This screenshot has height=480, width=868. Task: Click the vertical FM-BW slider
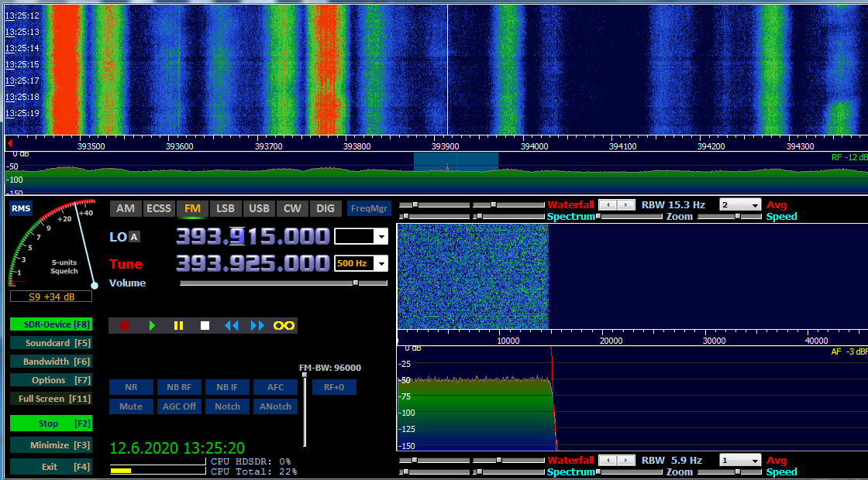pyautogui.click(x=305, y=410)
